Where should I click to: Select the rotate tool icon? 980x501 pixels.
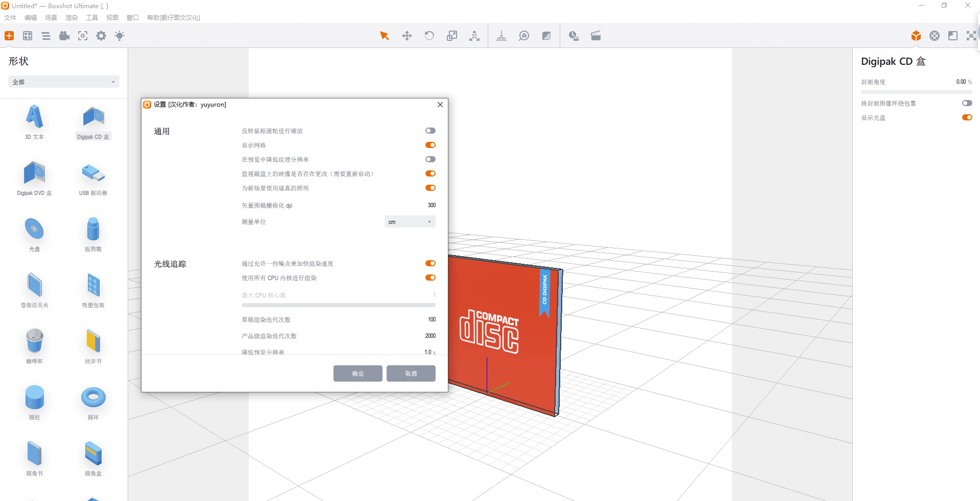[429, 36]
